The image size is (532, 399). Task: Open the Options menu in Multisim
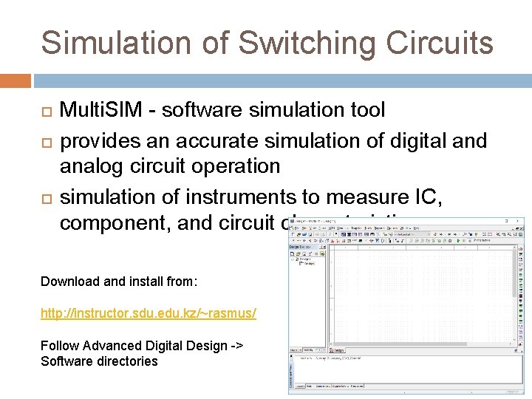coord(392,228)
